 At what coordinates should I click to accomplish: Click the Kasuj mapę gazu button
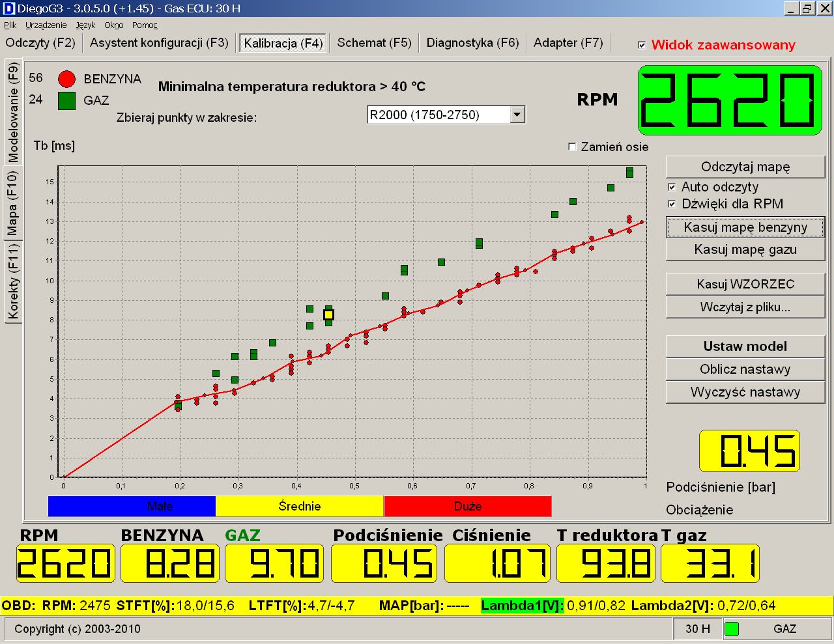coord(745,249)
